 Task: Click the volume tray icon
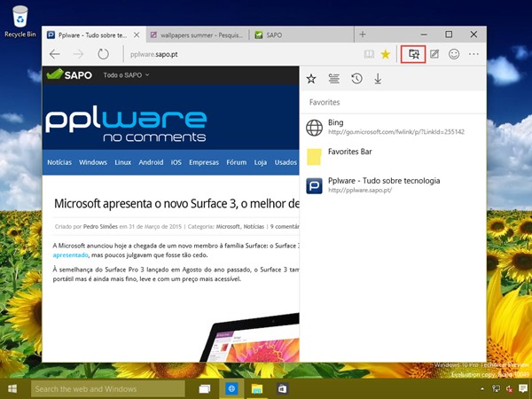click(509, 389)
